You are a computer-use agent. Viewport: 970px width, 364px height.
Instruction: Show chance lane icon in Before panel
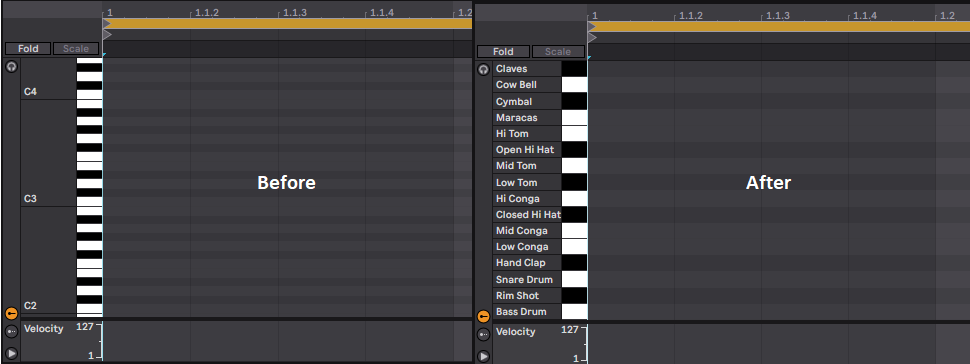11,332
